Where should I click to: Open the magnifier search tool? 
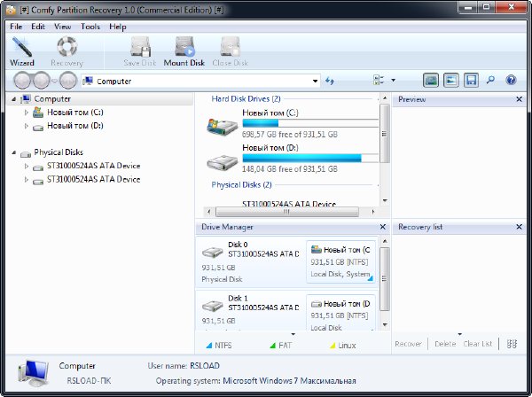(x=490, y=80)
